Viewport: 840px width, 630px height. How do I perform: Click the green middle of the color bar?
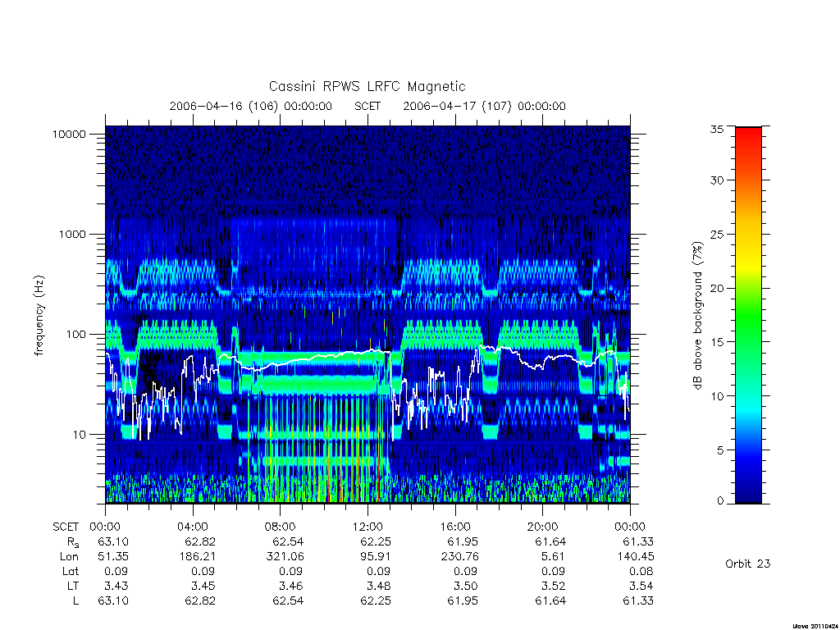coord(748,316)
